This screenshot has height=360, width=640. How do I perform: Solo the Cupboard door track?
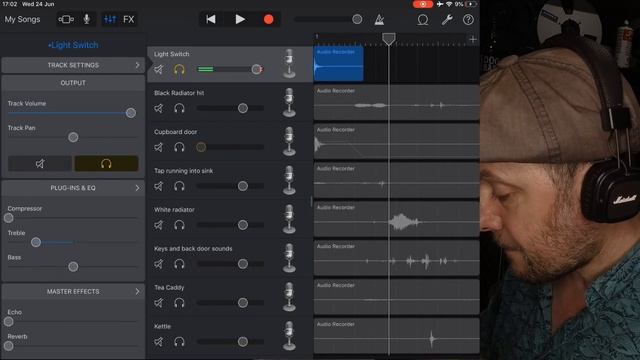[179, 147]
